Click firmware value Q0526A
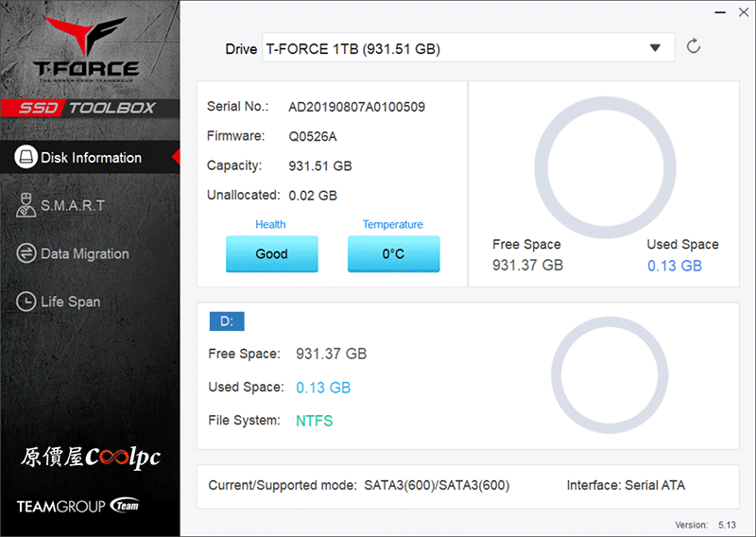The height and width of the screenshot is (537, 756). coord(313,136)
